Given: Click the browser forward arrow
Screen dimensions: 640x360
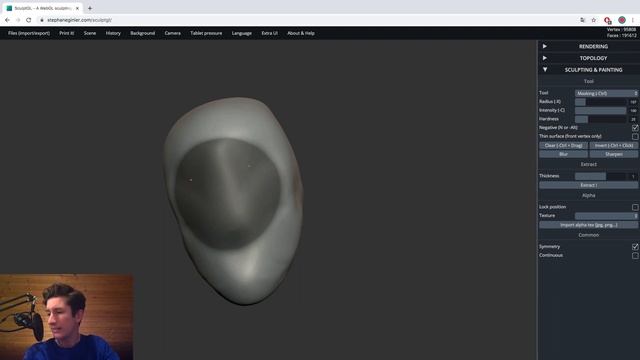Looking at the screenshot, I should coord(18,20).
